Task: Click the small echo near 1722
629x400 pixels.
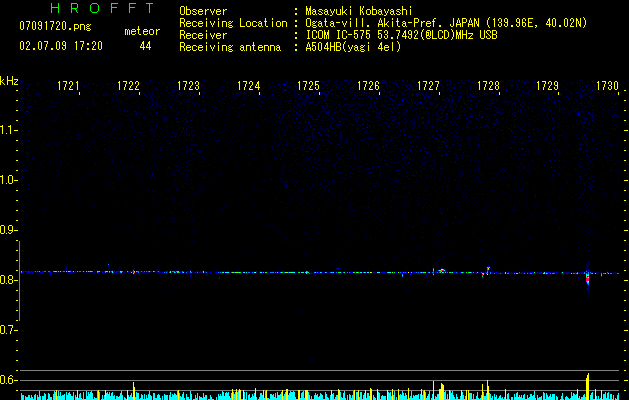Action: [x=134, y=272]
